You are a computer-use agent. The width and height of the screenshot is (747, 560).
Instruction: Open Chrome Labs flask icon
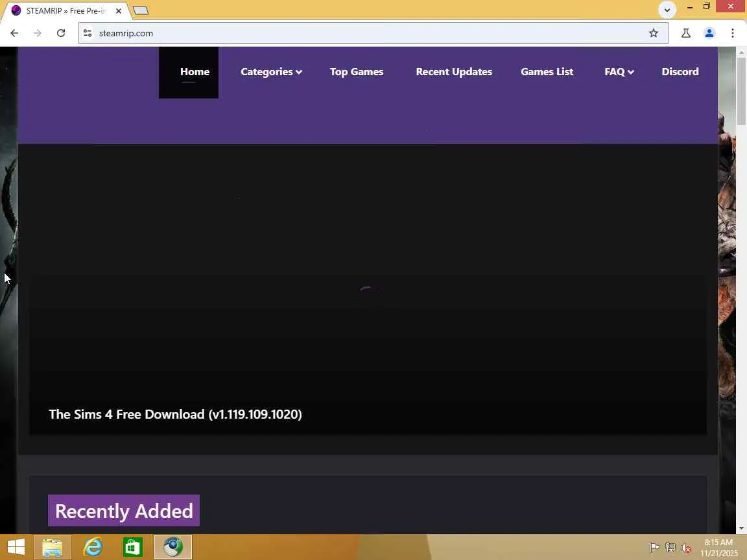686,33
